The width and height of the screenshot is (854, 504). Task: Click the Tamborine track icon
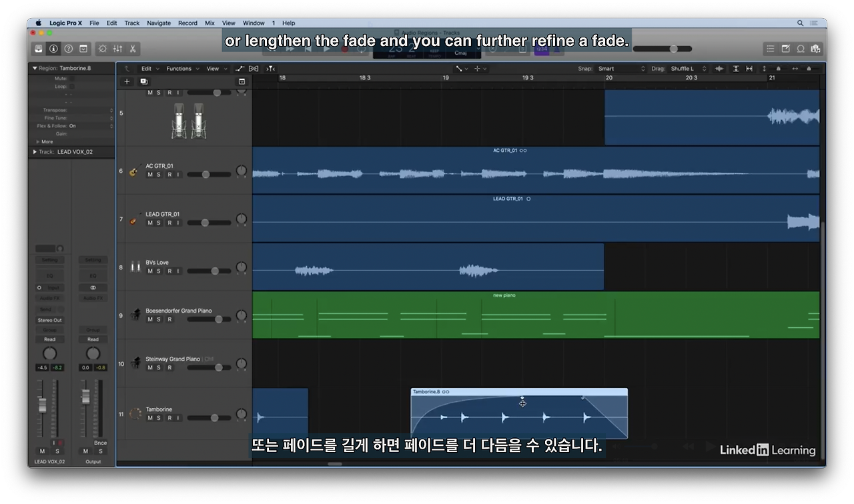135,414
